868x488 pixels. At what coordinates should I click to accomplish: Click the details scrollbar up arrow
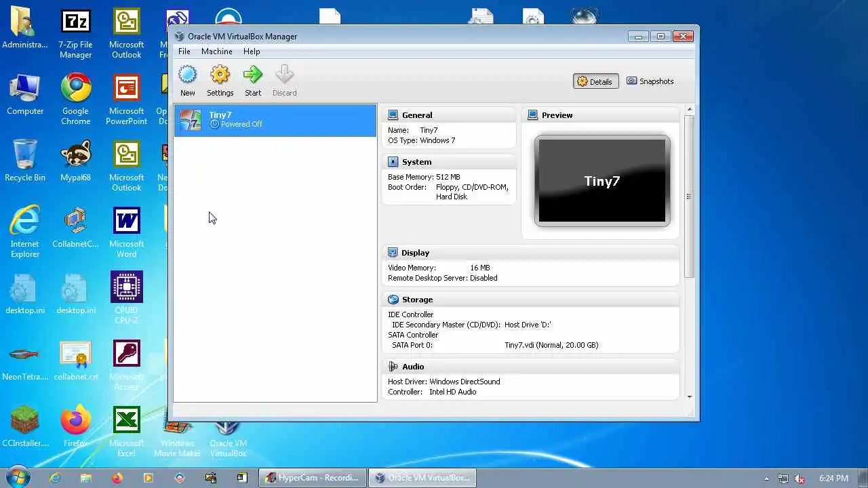coord(689,109)
